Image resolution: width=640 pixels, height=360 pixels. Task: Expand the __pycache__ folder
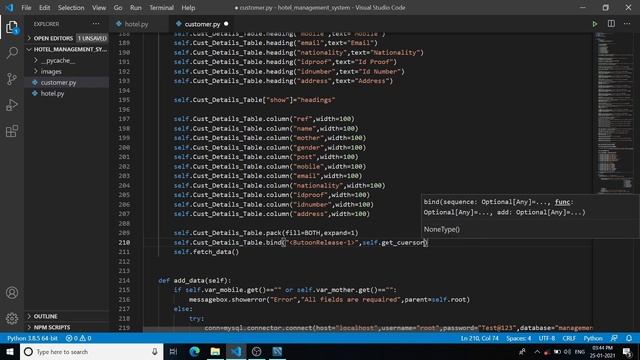click(x=57, y=60)
